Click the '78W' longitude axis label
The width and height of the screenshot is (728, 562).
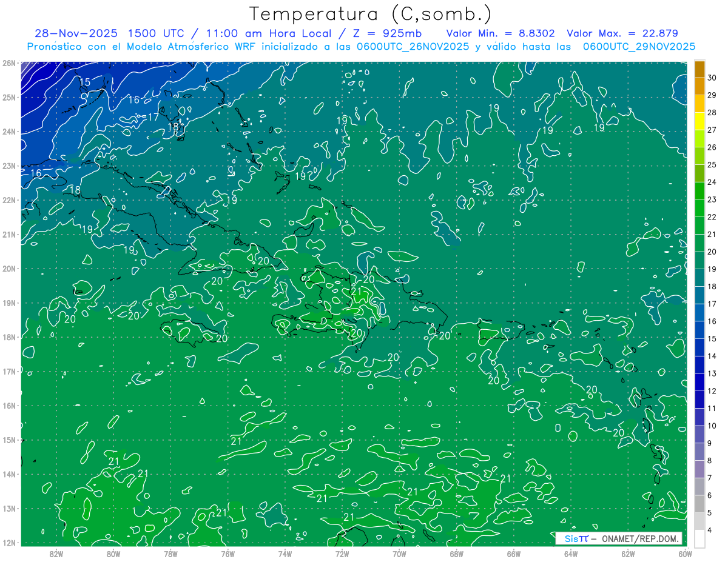tap(170, 554)
